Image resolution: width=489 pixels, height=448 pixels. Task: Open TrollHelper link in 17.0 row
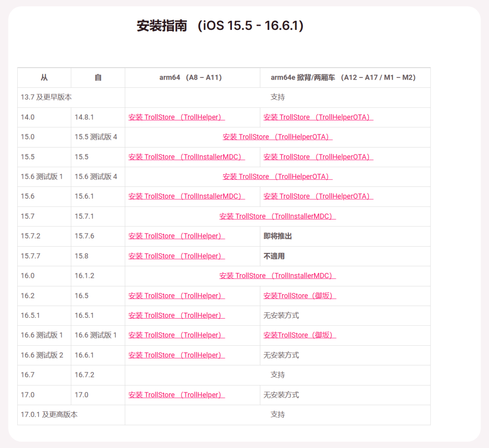pyautogui.click(x=177, y=395)
